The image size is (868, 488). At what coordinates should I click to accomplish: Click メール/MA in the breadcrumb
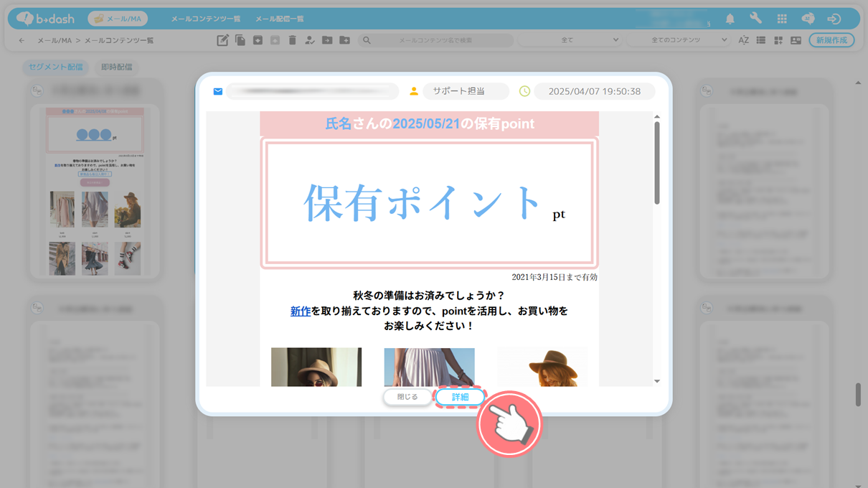[54, 40]
